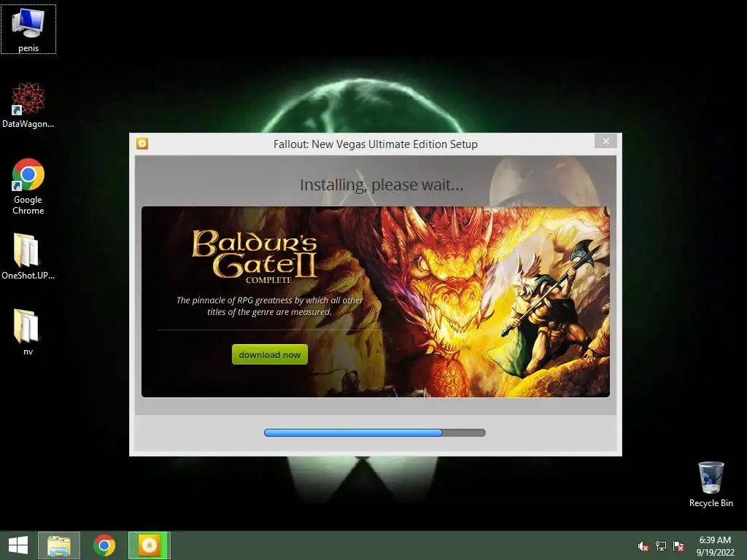Image resolution: width=747 pixels, height=560 pixels.
Task: Click the Setup window title text
Action: [x=376, y=144]
